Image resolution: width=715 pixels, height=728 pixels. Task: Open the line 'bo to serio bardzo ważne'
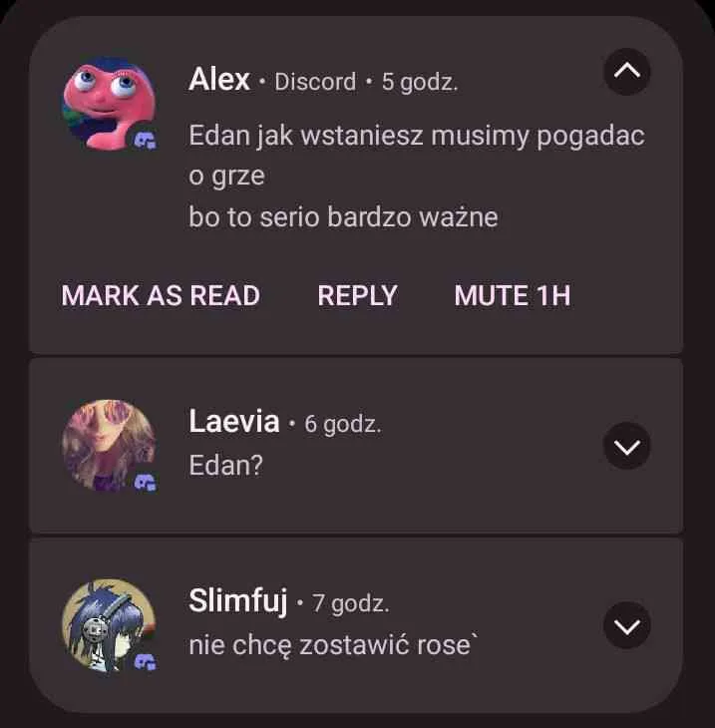point(343,216)
